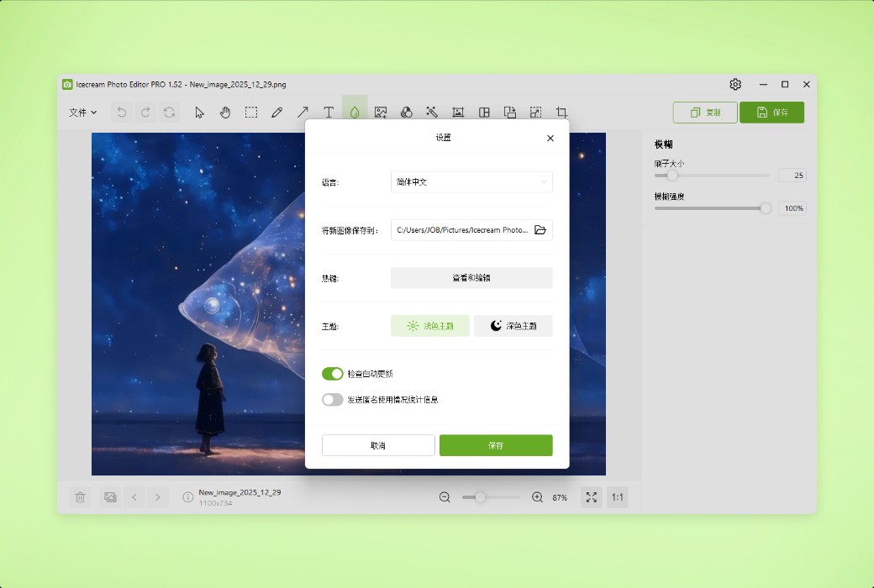The height and width of the screenshot is (588, 874).
Task: Click the 1:1 zoom ratio control
Action: 617,497
